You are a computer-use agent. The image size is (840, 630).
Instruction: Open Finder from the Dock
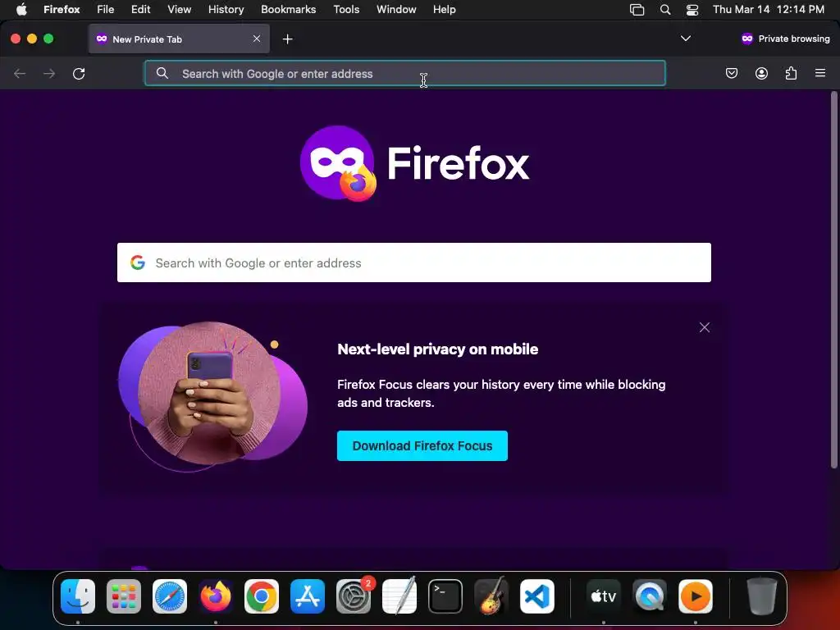[78, 596]
